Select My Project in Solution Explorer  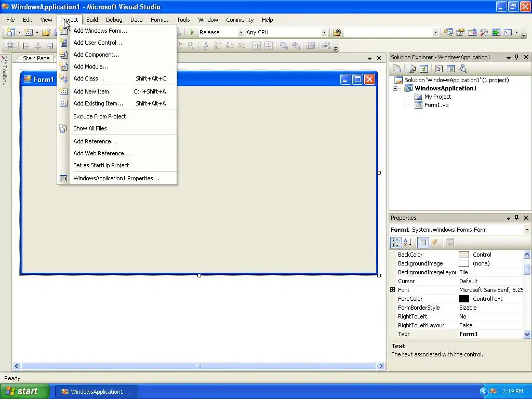tap(437, 97)
